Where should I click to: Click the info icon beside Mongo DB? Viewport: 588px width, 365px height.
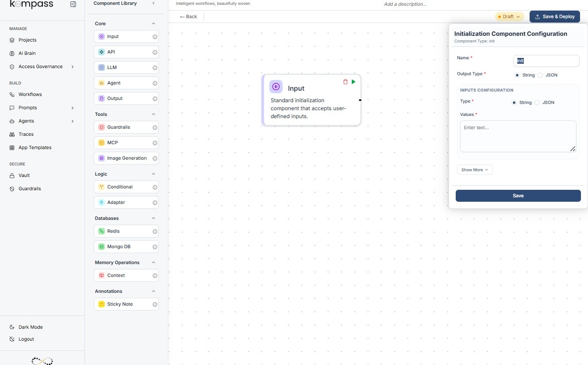pos(155,247)
